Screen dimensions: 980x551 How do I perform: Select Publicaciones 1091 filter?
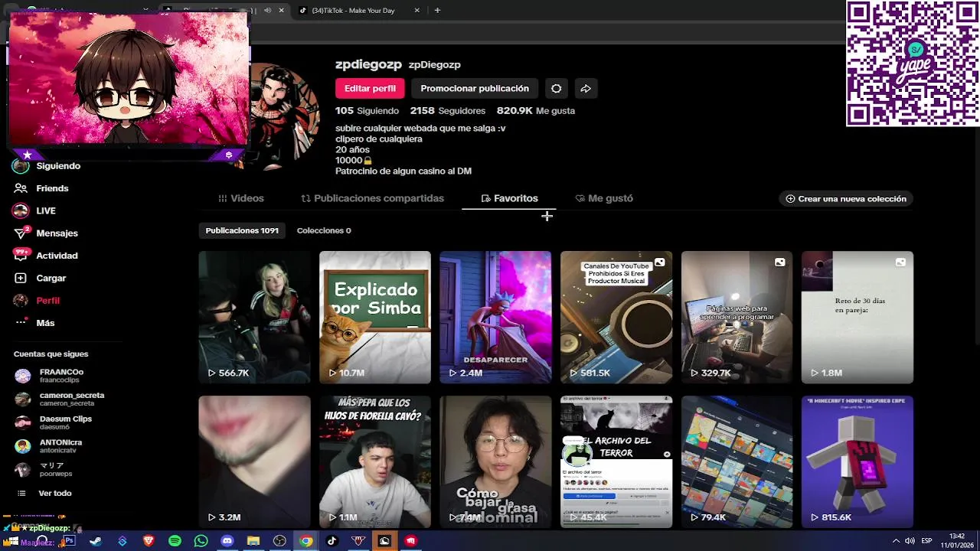point(242,230)
